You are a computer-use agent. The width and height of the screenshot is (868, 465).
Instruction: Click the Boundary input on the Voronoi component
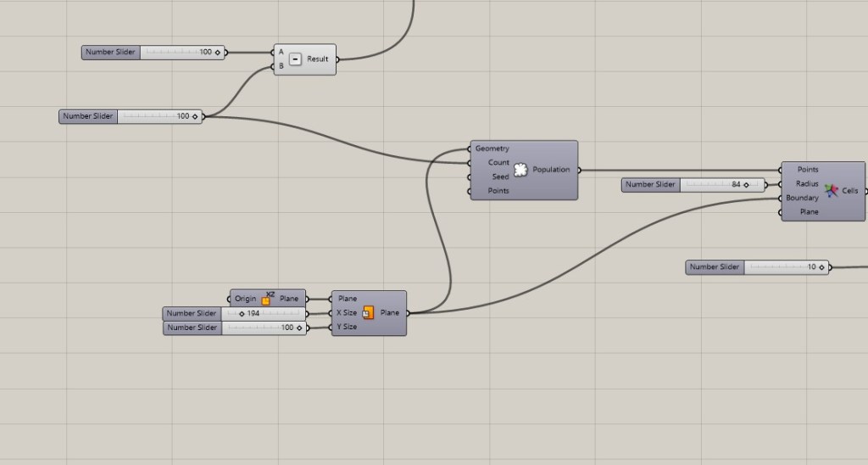tap(801, 198)
